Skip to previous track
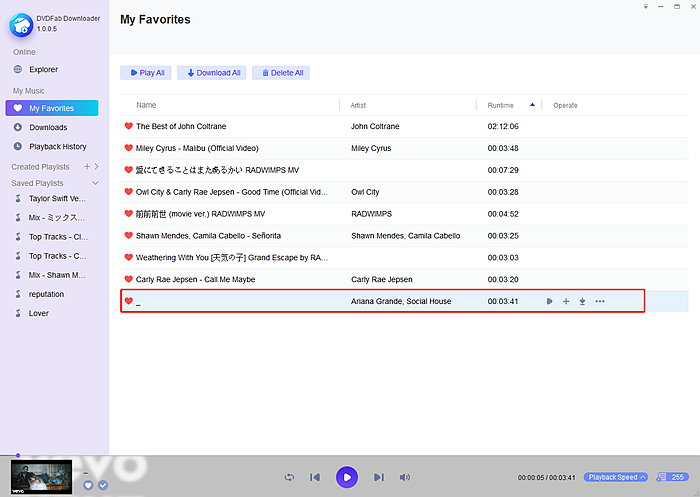 [x=315, y=477]
